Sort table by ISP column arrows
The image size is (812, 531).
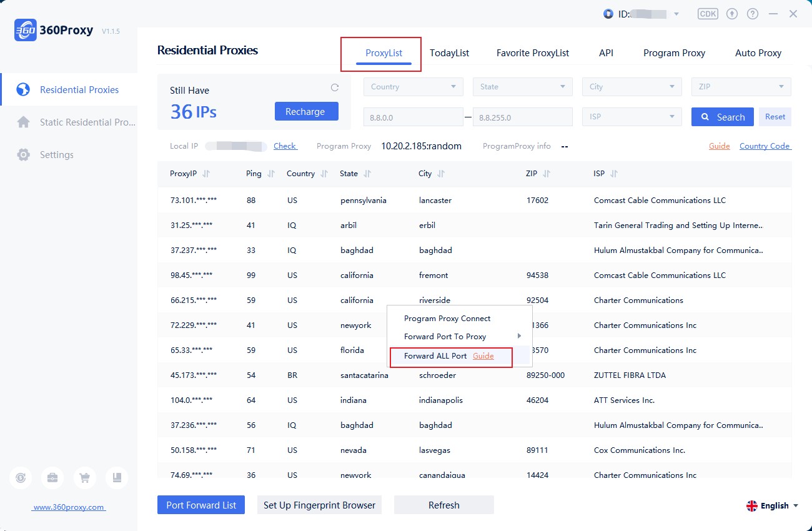614,174
